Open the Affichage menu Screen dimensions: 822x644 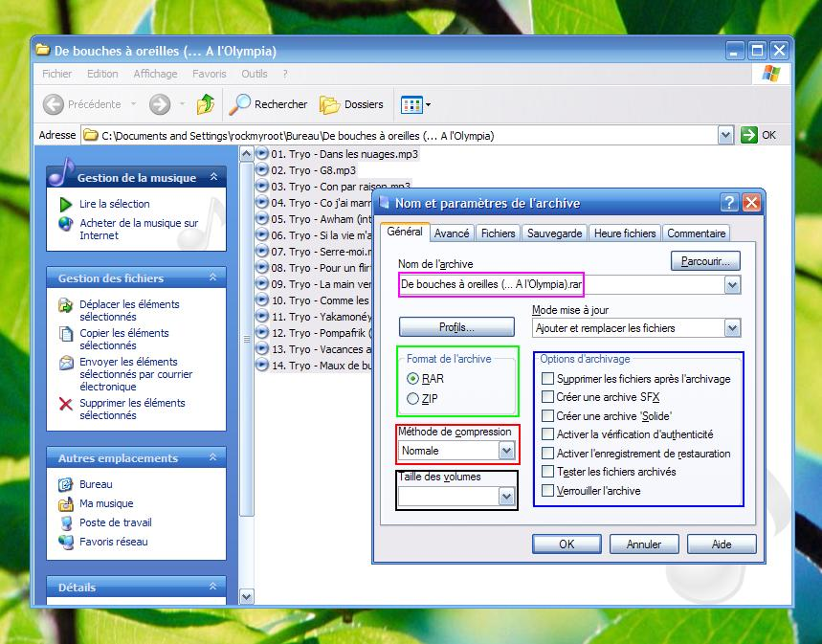click(x=155, y=74)
